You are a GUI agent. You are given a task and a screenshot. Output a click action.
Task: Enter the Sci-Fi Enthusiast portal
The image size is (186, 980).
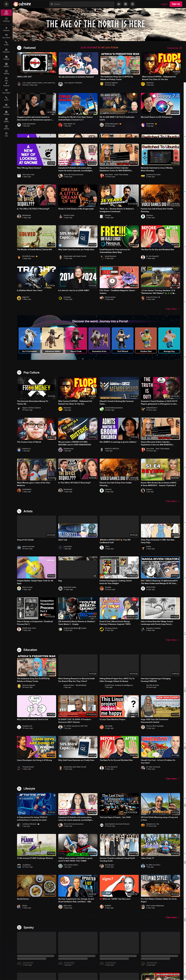29,340
